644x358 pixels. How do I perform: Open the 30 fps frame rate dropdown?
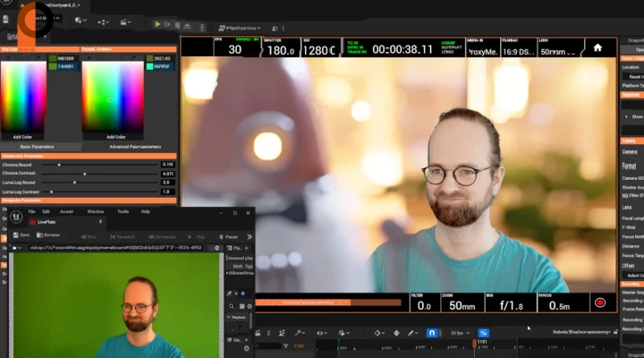tap(459, 333)
